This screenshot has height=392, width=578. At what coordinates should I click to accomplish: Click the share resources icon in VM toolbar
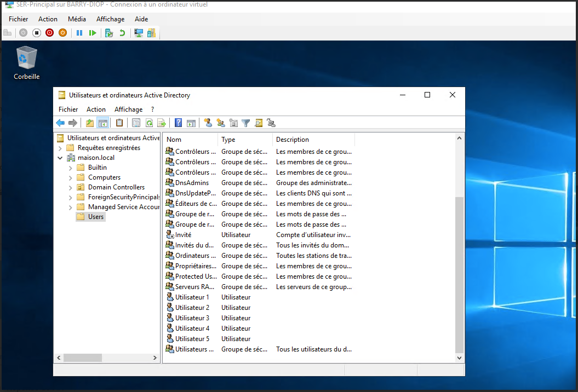[152, 33]
